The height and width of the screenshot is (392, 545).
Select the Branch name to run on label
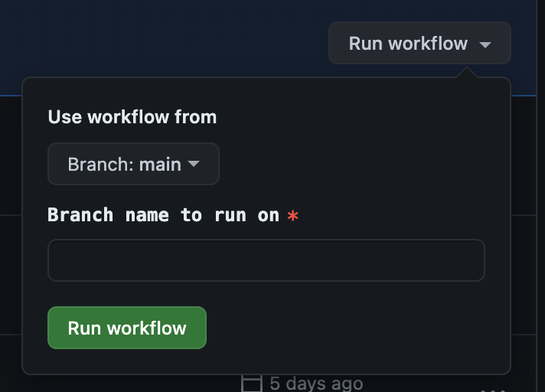tap(163, 215)
